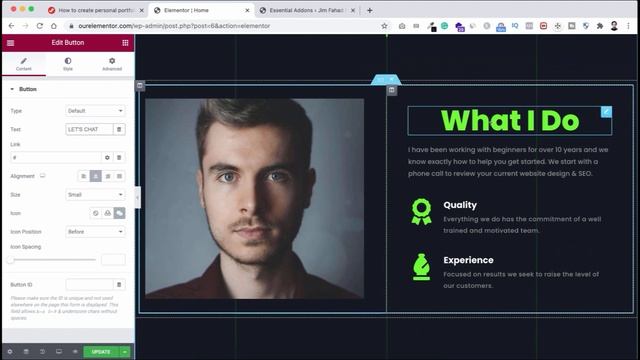640x360 pixels.
Task: Collapse the Elementor side panel
Action: click(x=138, y=198)
